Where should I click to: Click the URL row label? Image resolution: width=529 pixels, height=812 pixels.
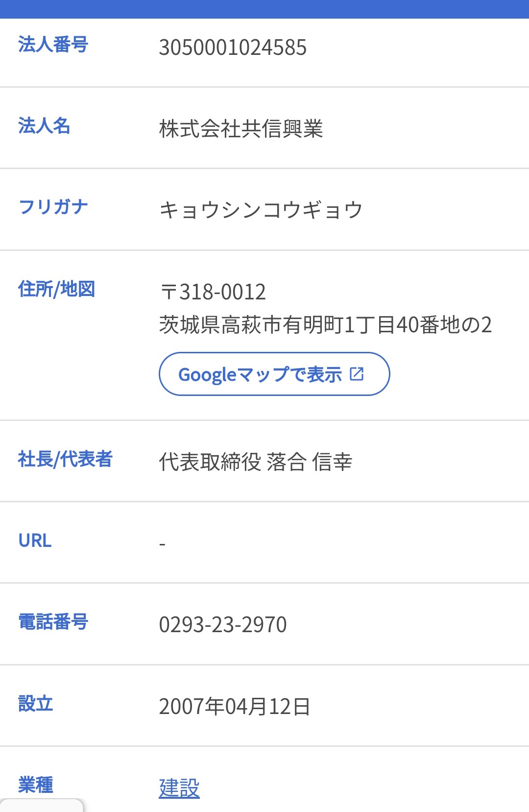tap(35, 541)
